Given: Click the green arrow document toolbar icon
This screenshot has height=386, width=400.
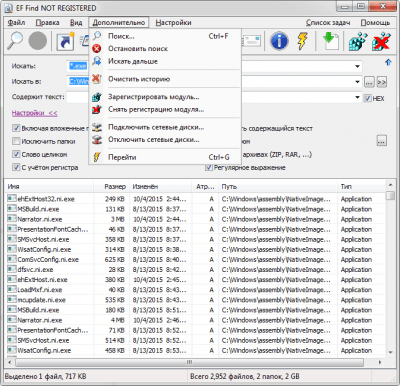Looking at the screenshot, I should point(331,41).
